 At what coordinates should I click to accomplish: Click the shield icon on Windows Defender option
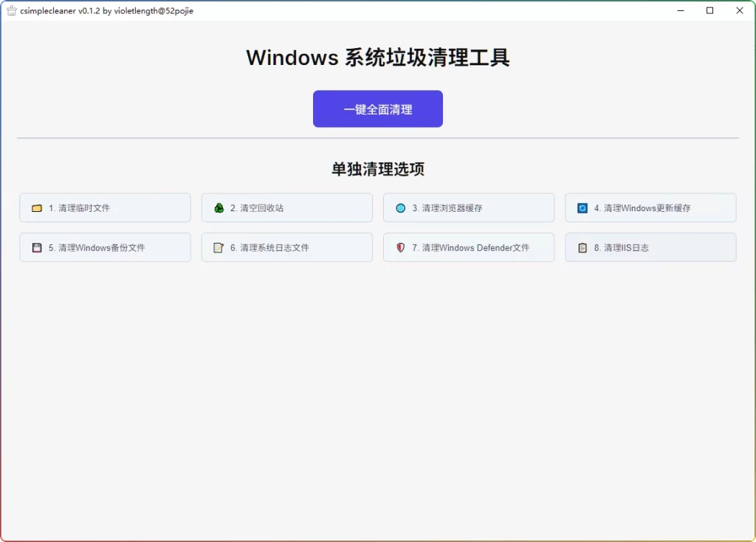pos(400,247)
